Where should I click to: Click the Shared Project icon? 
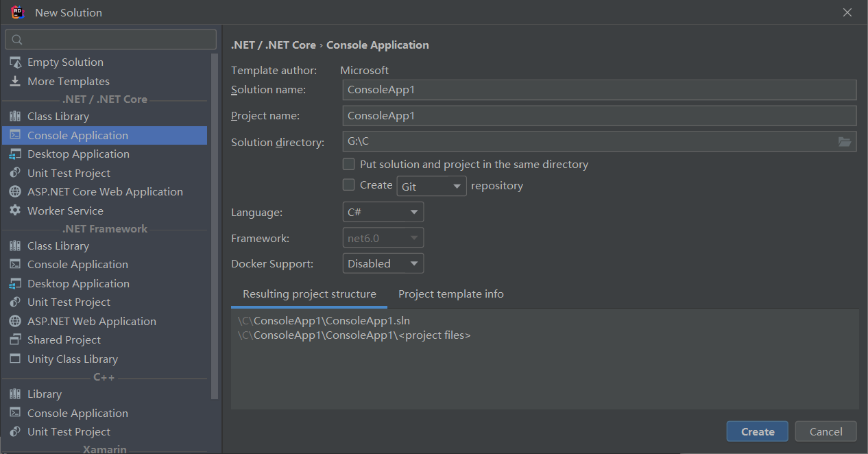tap(15, 340)
